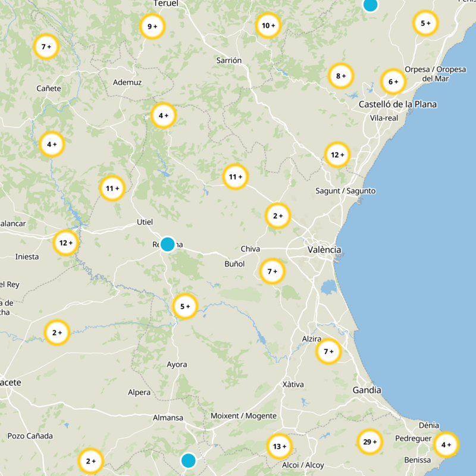Viewport: 476px width, 476px height.
Task: Open the 9+ cluster near Teruel
Action: tap(152, 26)
